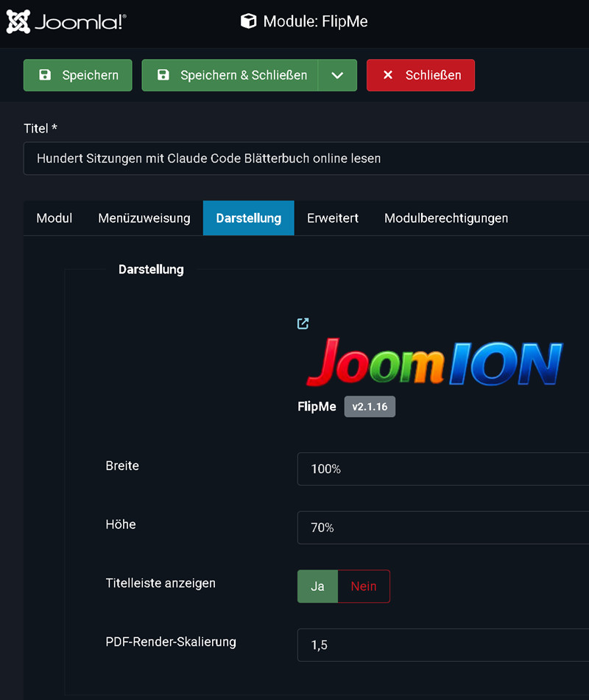Open the external link icon above JoomION logo

click(303, 323)
